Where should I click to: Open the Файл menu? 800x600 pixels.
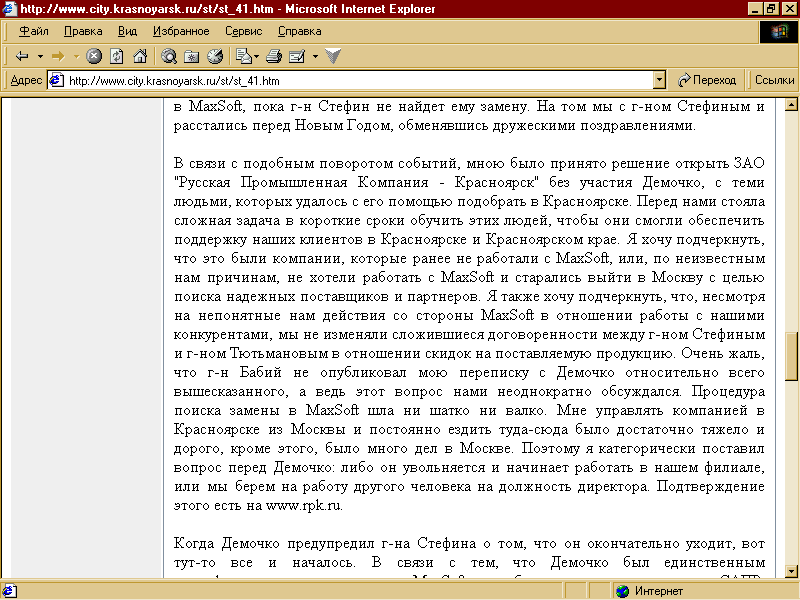pyautogui.click(x=34, y=31)
